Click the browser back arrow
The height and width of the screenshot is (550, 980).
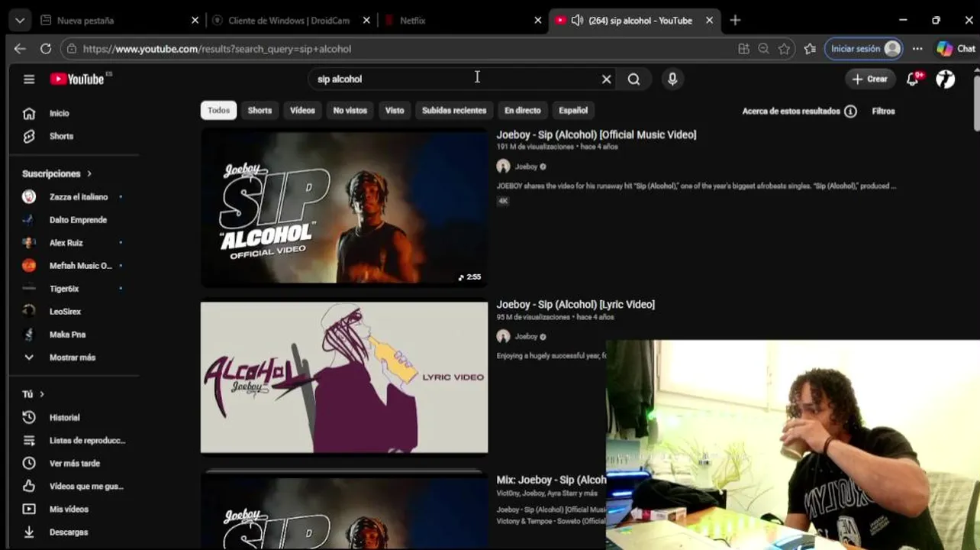20,48
